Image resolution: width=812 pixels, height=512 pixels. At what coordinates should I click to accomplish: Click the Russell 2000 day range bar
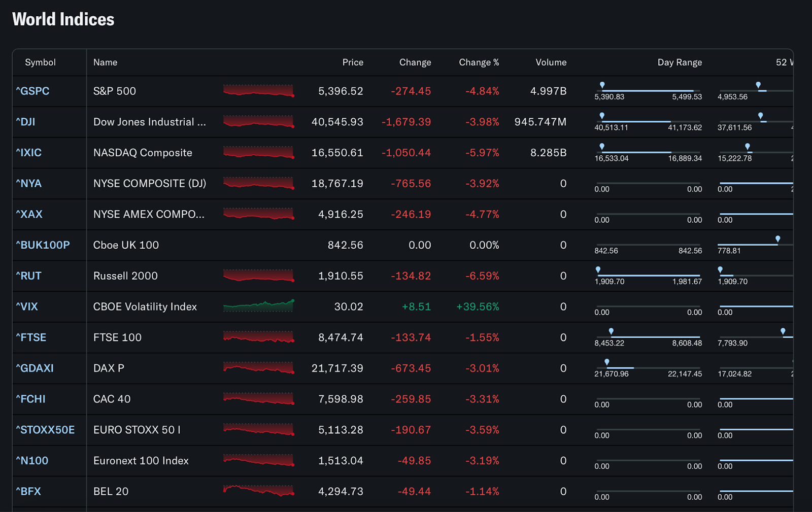pyautogui.click(x=648, y=276)
